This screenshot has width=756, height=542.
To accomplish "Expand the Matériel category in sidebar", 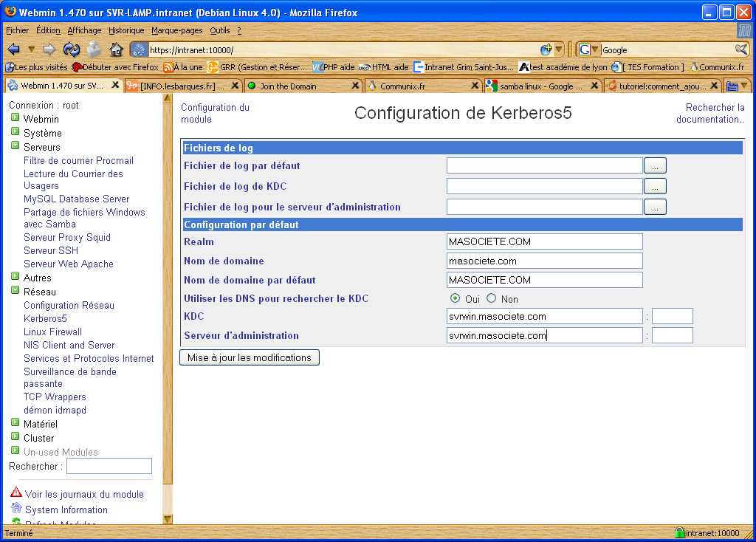I will click(15, 423).
